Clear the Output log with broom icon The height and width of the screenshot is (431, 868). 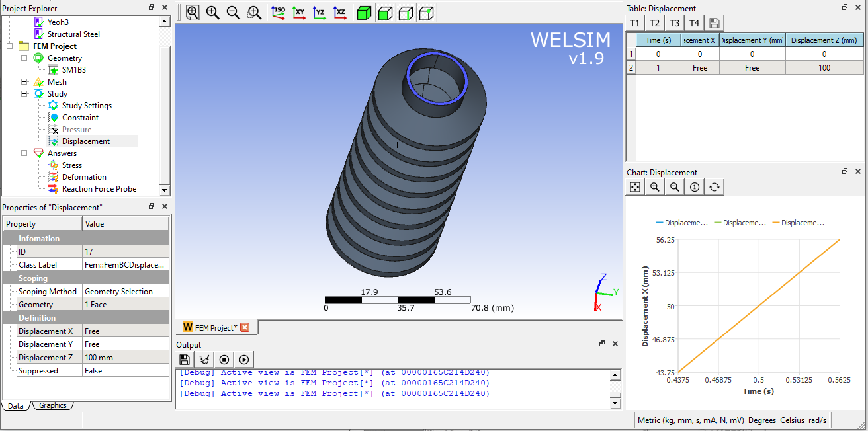(204, 360)
